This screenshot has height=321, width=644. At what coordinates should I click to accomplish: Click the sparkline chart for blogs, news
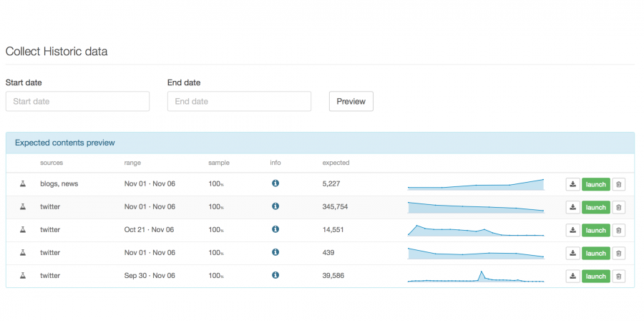click(x=476, y=185)
